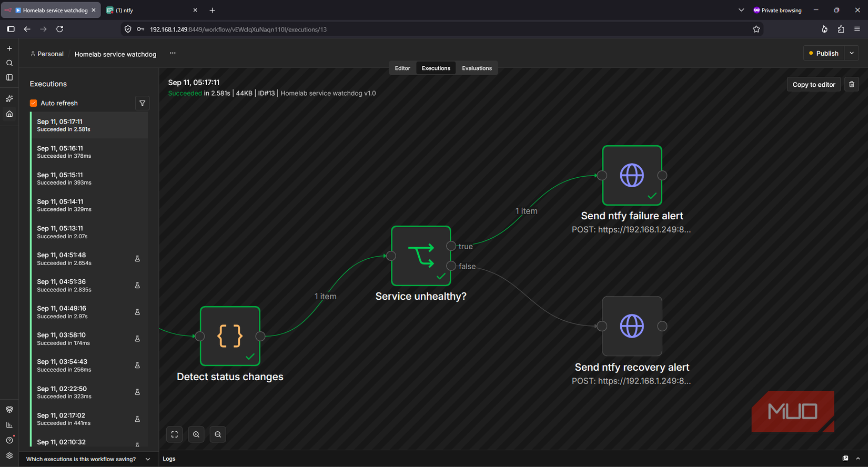Go back to the previous page
Image resolution: width=868 pixels, height=467 pixels.
click(x=27, y=29)
